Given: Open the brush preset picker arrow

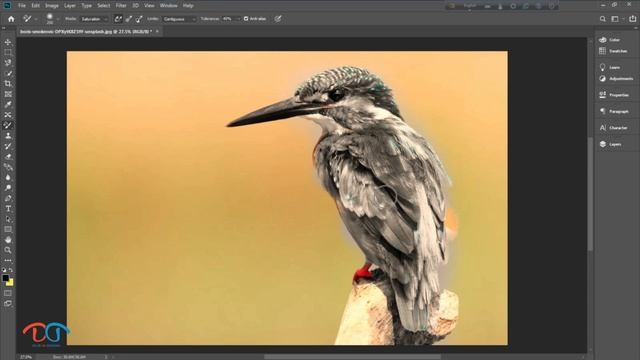Looking at the screenshot, I should point(58,19).
